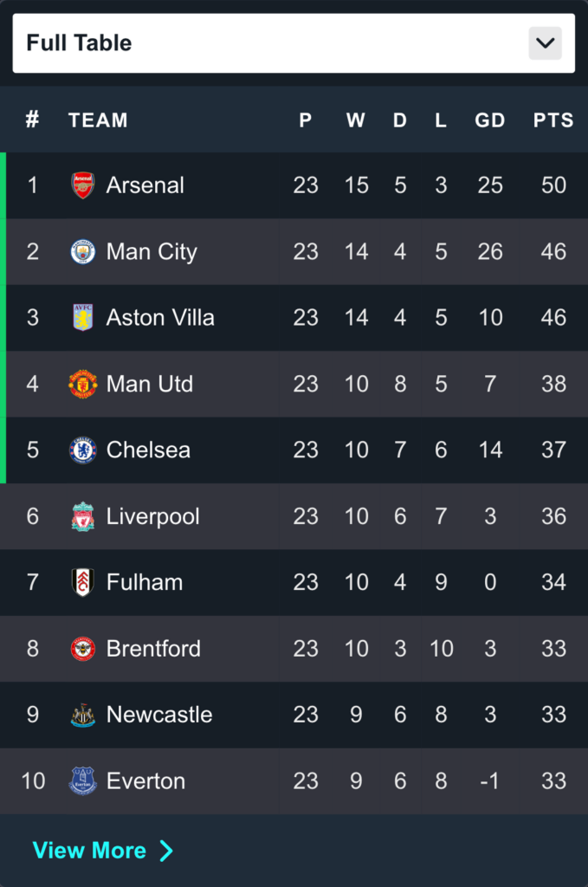Select the TEAM column header
The height and width of the screenshot is (887, 588).
[98, 120]
